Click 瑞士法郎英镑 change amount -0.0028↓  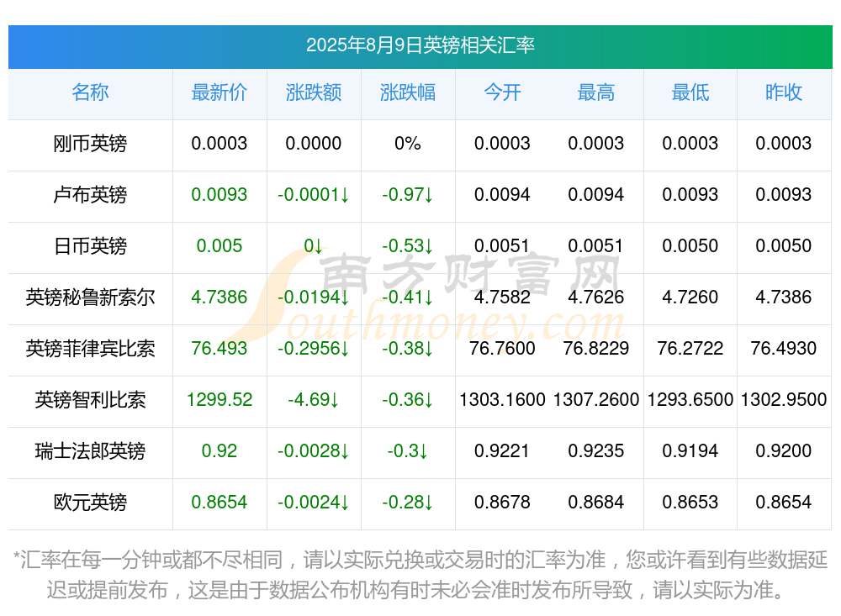pos(314,451)
